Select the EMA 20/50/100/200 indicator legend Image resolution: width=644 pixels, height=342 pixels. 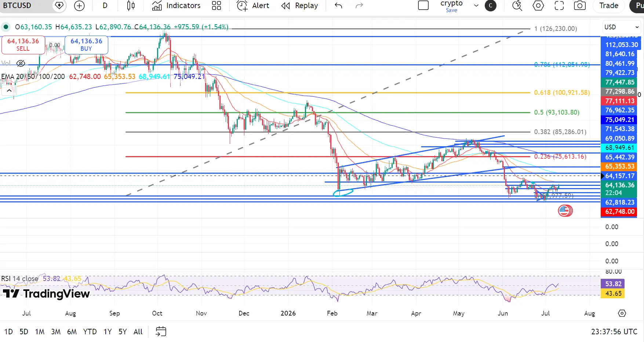[33, 76]
